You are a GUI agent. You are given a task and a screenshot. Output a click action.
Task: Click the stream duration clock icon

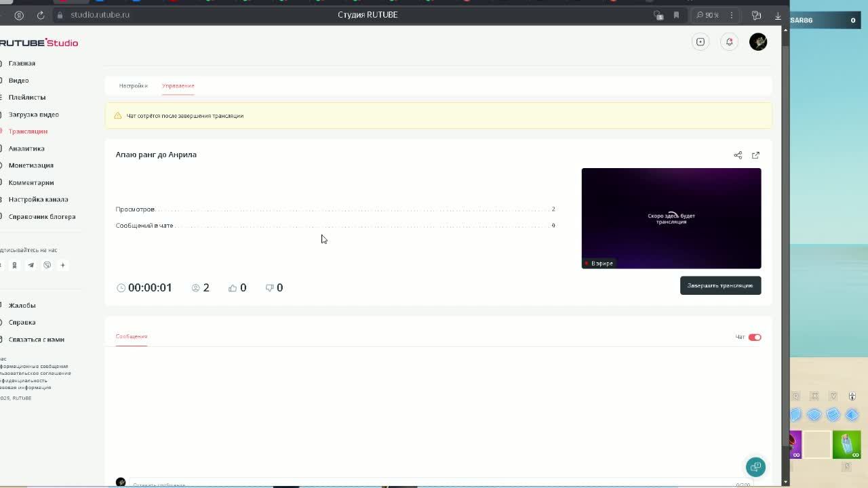point(121,288)
